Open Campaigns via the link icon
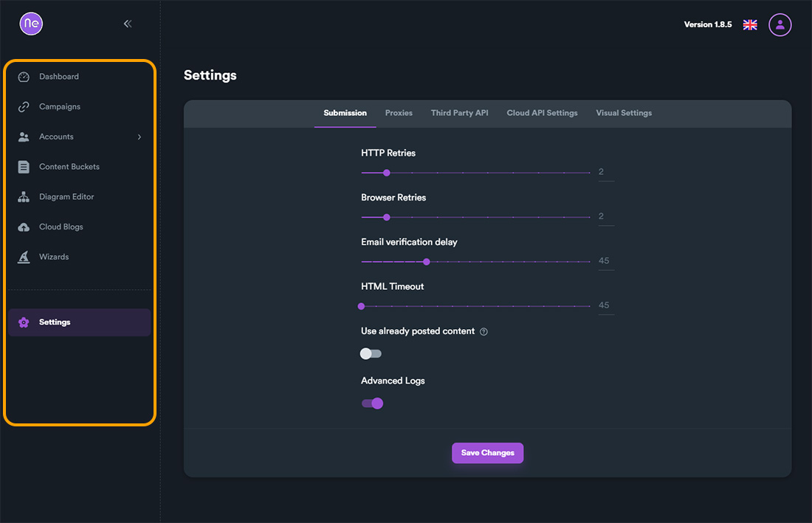Viewport: 812px width, 523px height. point(24,107)
